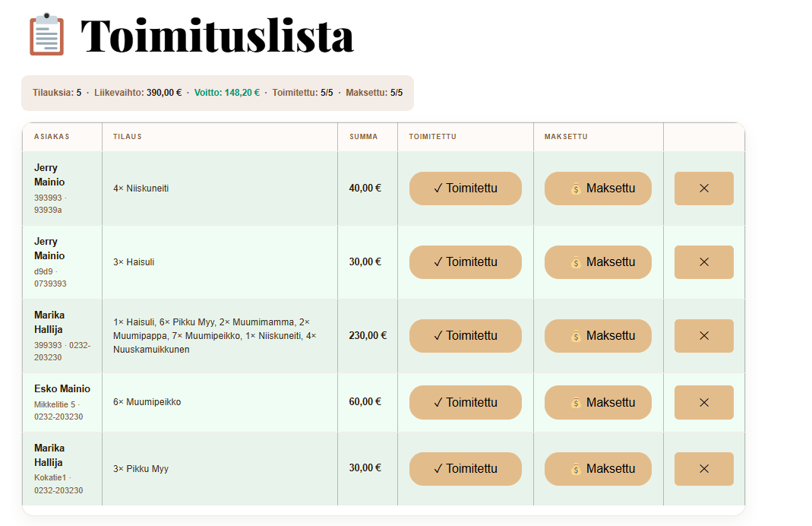Click the Tilauksia: 5 summary text
This screenshot has height=526, width=812.
point(57,93)
